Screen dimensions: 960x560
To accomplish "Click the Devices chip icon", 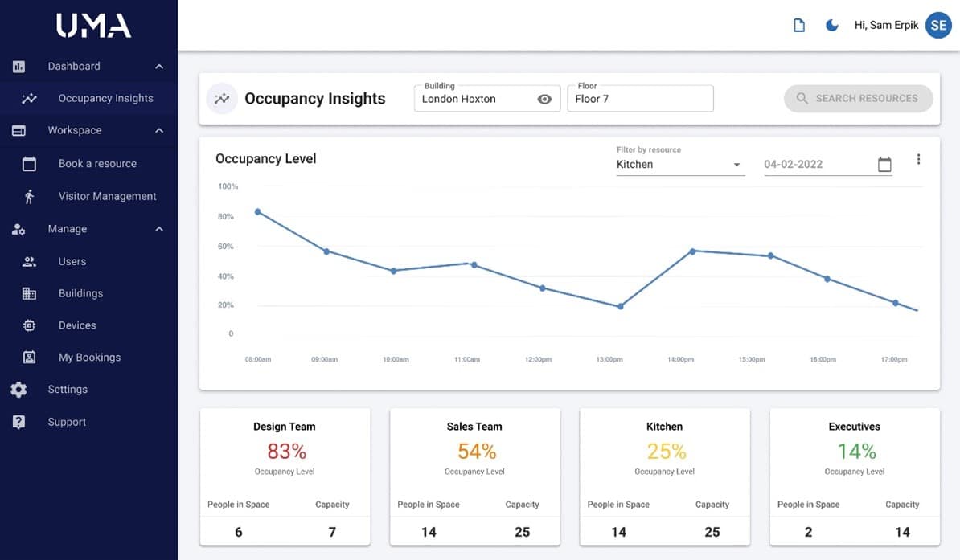I will point(29,325).
